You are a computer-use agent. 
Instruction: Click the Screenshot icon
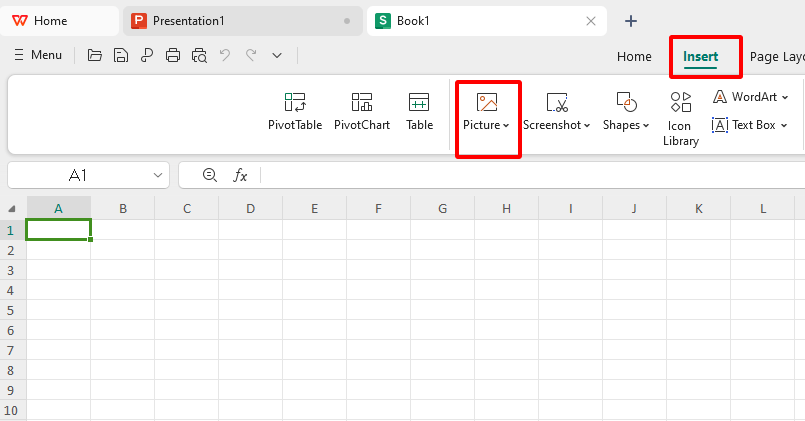557,103
